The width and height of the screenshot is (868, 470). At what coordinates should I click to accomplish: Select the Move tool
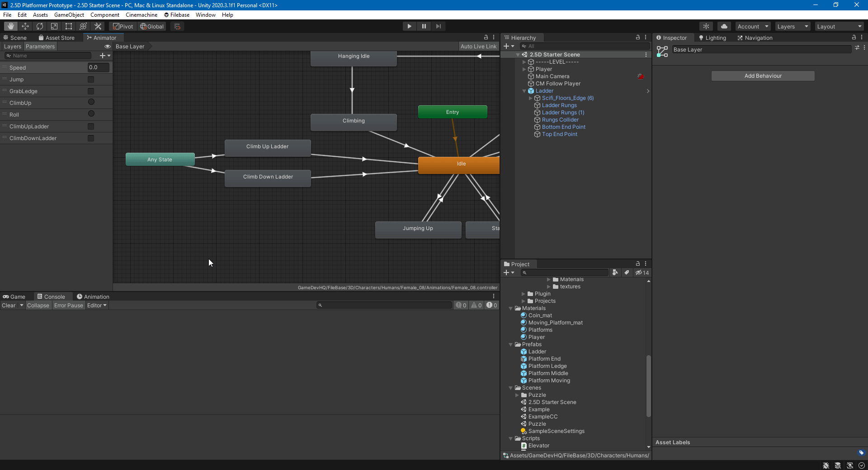coord(25,26)
